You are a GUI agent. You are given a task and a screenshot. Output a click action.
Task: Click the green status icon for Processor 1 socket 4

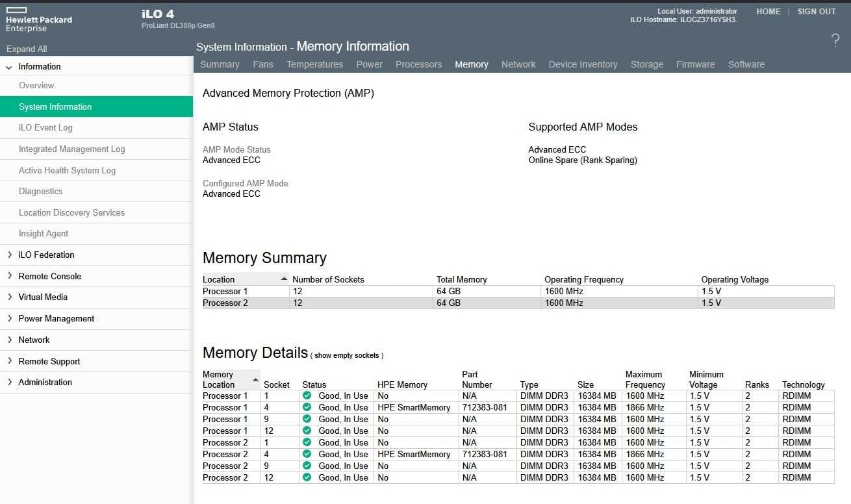(x=307, y=407)
